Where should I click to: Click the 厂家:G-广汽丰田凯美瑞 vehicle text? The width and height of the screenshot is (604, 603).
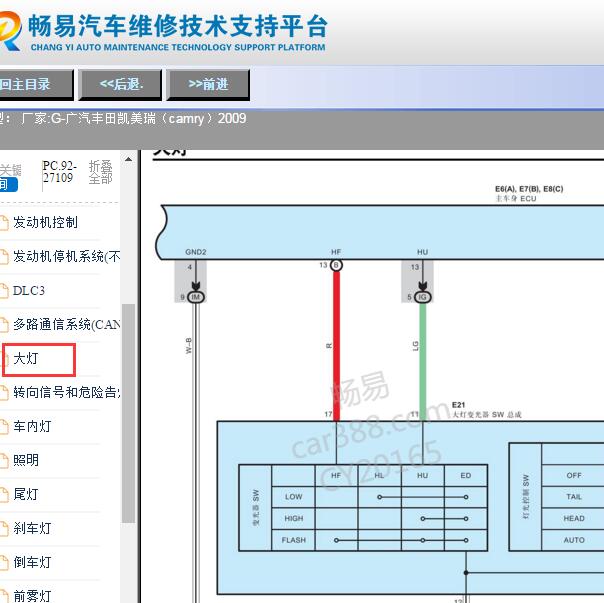(134, 118)
